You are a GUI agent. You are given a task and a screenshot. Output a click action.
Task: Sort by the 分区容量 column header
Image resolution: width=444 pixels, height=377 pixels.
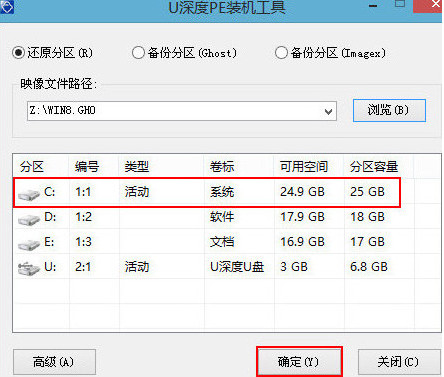379,166
